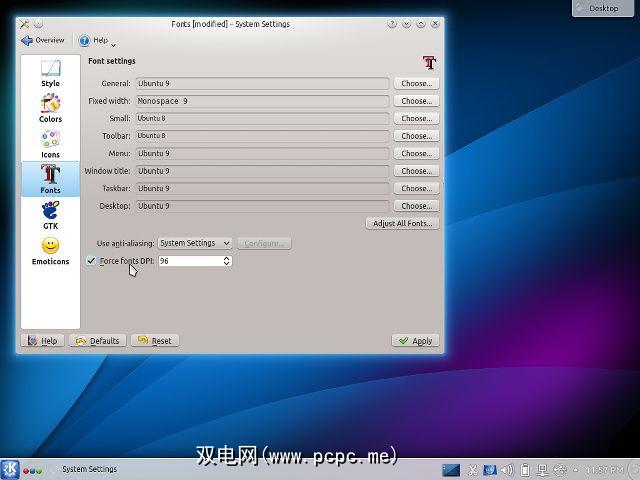Open the KDE application launcher
Screen dimensions: 640x480
click(10, 469)
